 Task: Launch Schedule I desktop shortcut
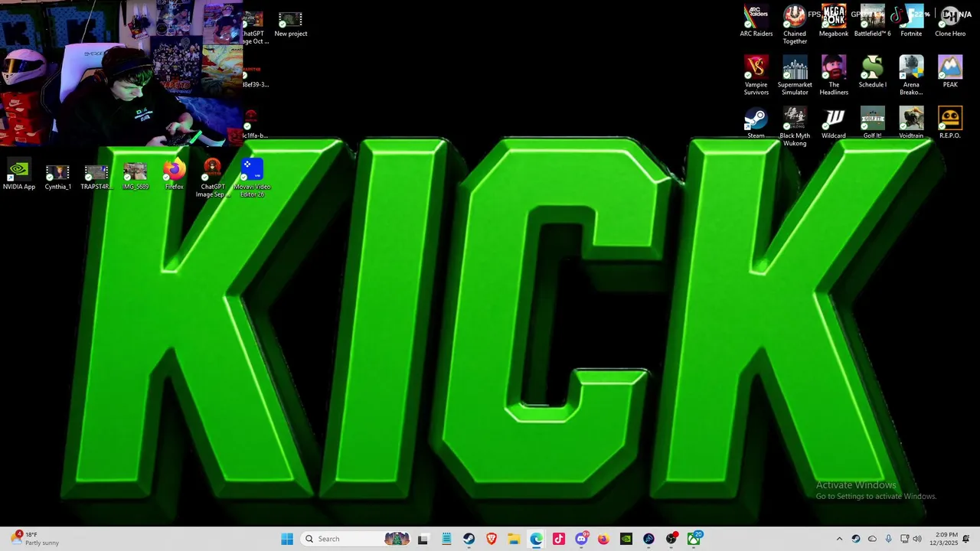pos(872,72)
